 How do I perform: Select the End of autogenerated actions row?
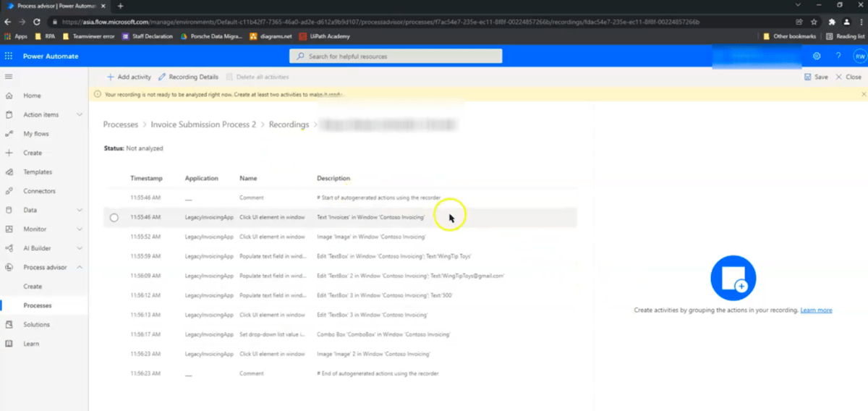[x=340, y=373]
